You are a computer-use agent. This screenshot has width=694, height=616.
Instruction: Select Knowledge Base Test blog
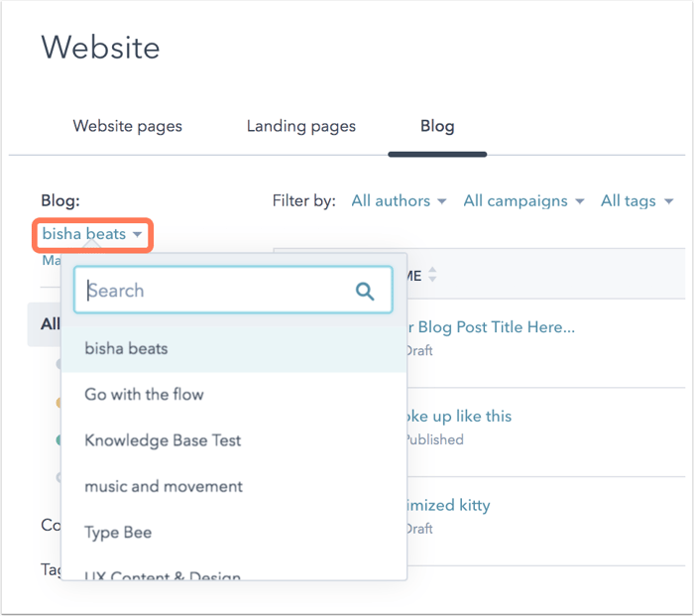coord(234,440)
